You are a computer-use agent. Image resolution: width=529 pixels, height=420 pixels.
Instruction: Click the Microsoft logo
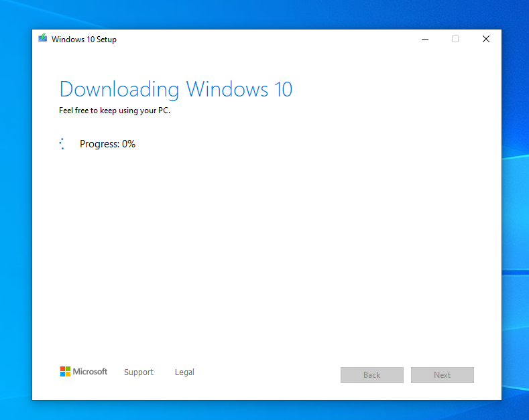(84, 372)
